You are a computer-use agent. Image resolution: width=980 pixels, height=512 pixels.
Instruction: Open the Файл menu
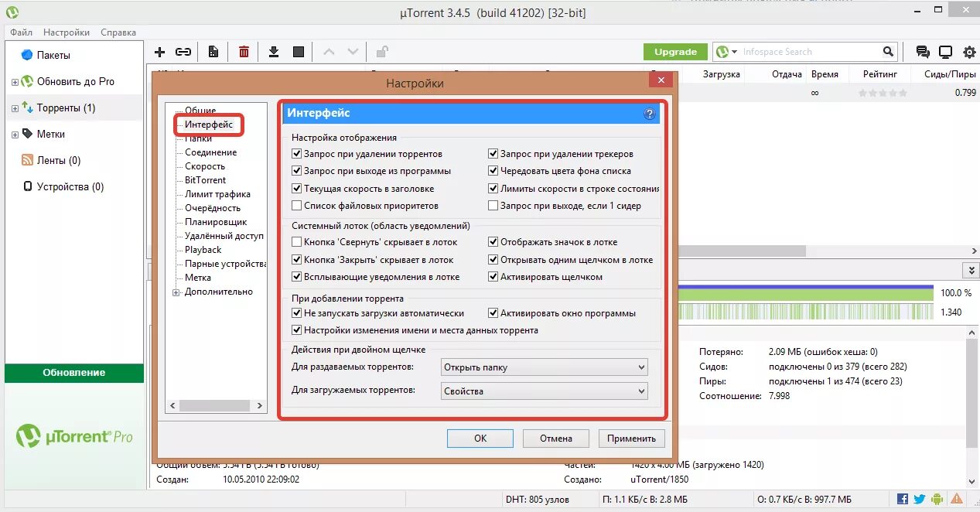click(21, 32)
